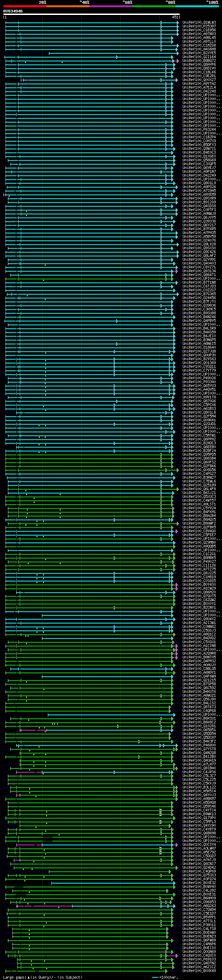Select the UniRef100_Q08G56 label

pyautogui.click(x=199, y=470)
